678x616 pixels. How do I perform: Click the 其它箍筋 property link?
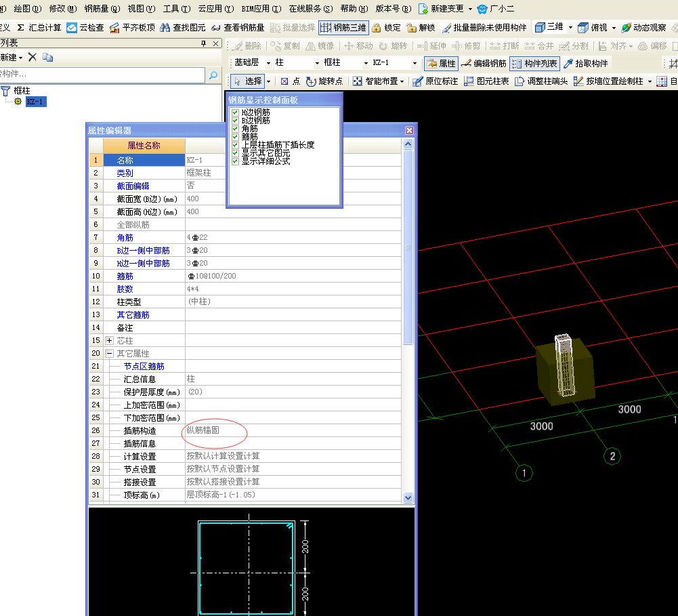point(133,315)
